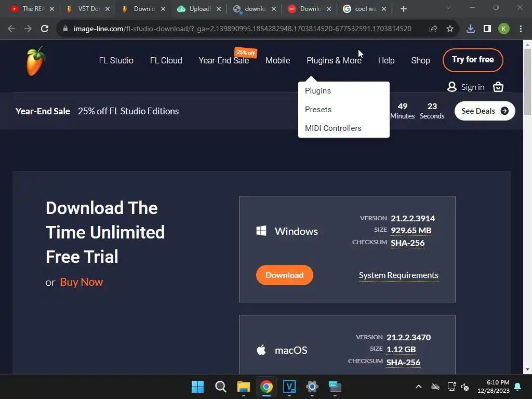This screenshot has height=399, width=532.
Task: Switch to the 'Upload!' tab
Action: (x=199, y=9)
